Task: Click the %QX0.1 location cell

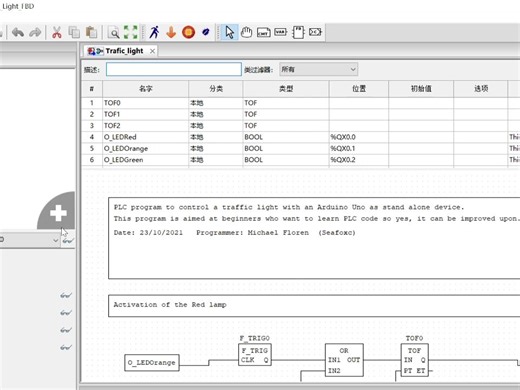Action: [359, 148]
